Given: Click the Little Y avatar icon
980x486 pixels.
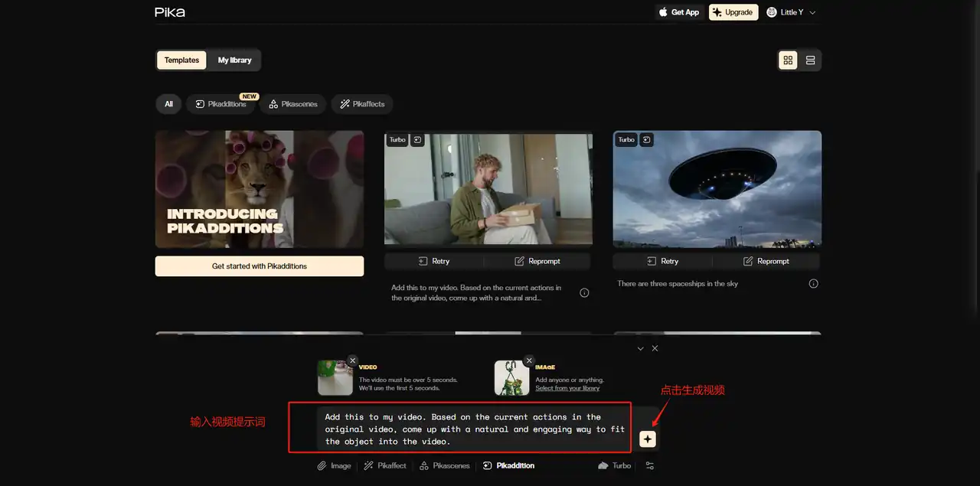Looking at the screenshot, I should [x=772, y=12].
